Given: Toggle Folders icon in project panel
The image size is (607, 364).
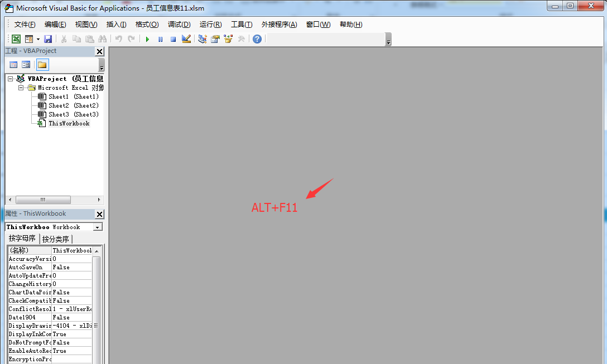Looking at the screenshot, I should [42, 65].
